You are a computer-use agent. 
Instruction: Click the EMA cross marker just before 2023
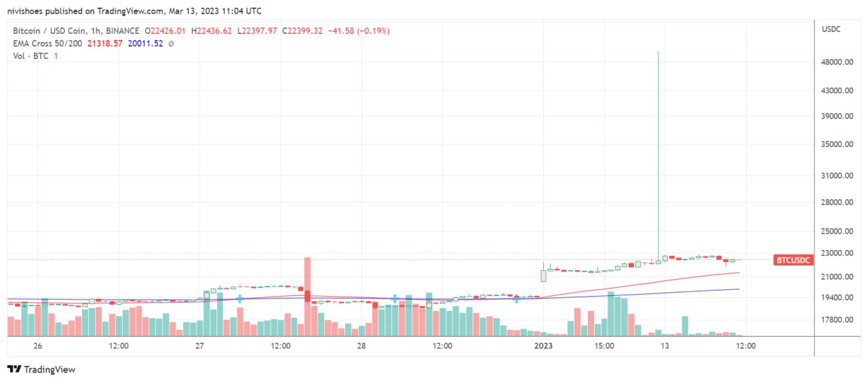tap(517, 299)
